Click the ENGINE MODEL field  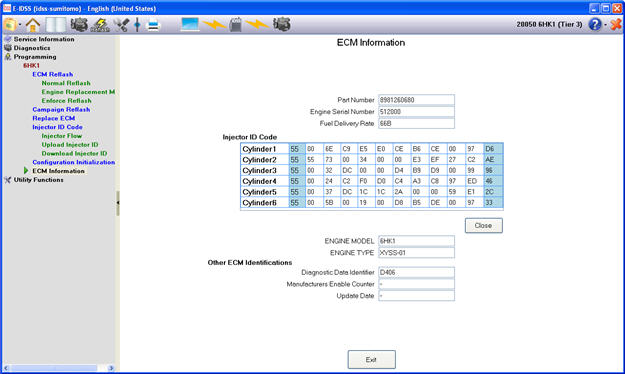click(x=416, y=241)
